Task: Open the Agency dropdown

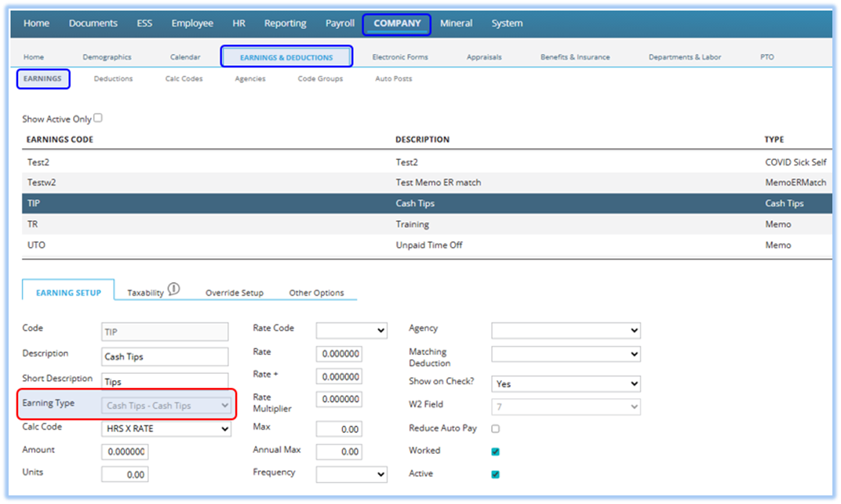Action: (x=566, y=330)
